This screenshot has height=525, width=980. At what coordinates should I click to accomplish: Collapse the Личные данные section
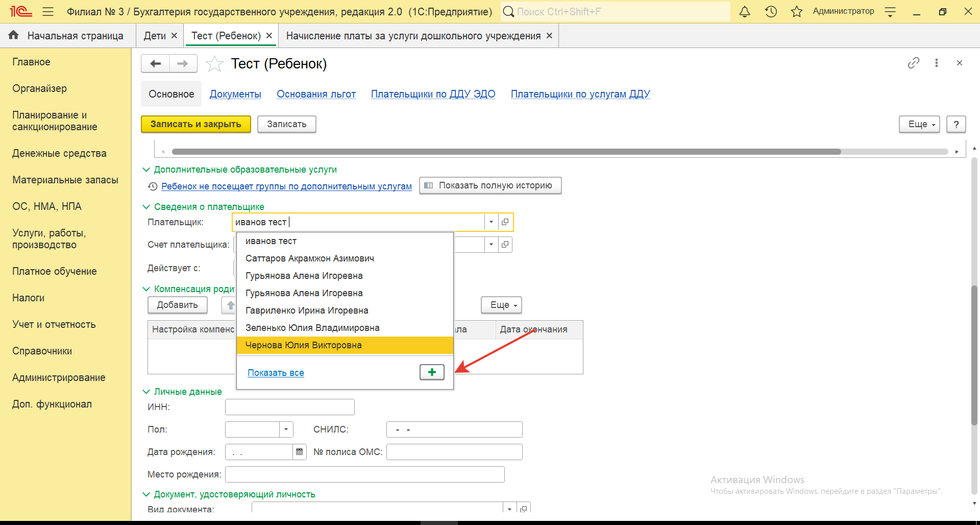[146, 392]
